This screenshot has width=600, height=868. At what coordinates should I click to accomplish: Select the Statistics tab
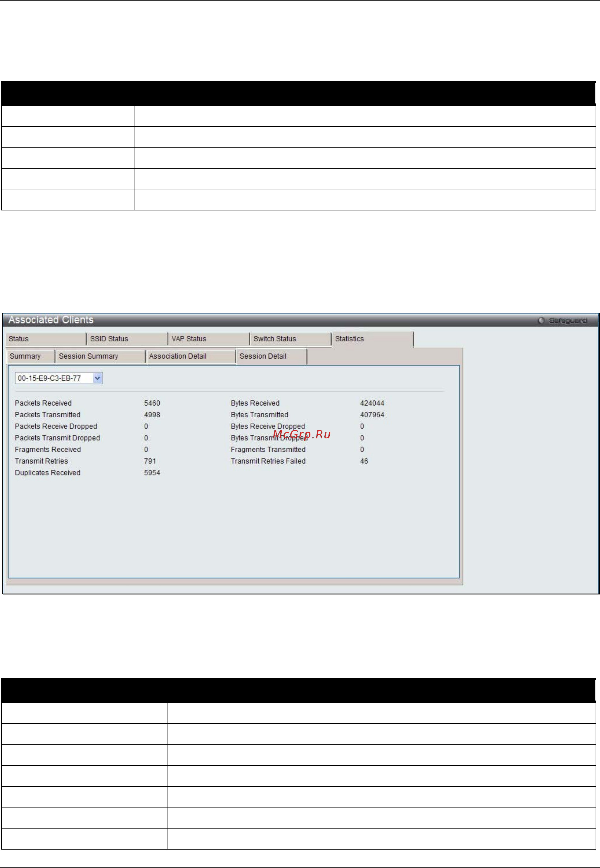click(x=373, y=339)
